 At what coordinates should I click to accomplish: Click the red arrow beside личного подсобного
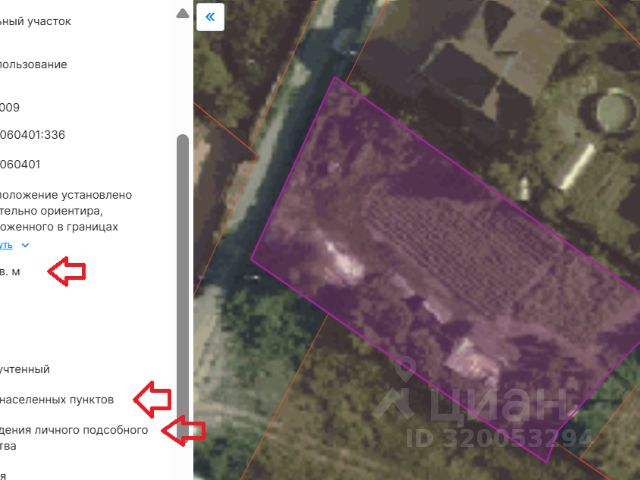click(183, 431)
